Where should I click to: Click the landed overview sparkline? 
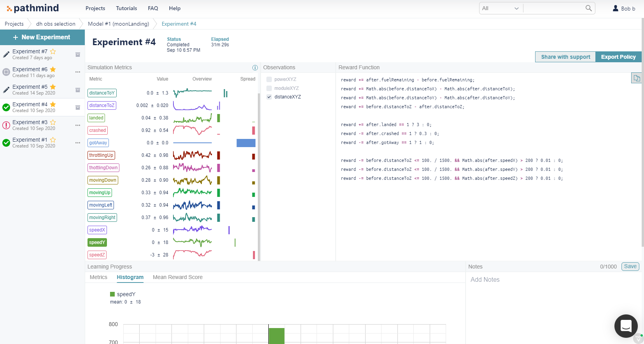point(192,118)
